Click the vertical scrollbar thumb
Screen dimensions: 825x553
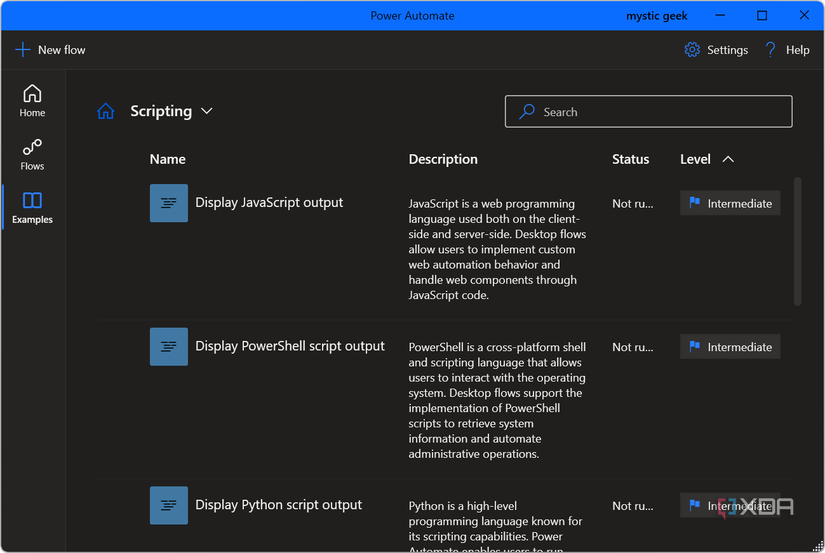click(x=798, y=242)
